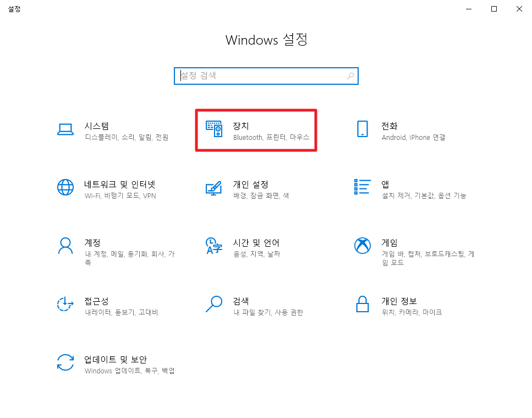Click the 앱 list icon

coord(363,187)
